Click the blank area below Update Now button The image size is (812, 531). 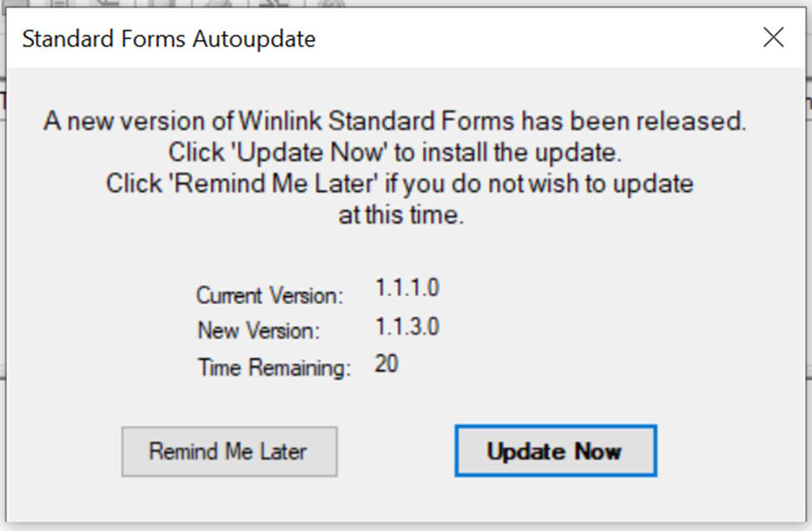(x=555, y=499)
